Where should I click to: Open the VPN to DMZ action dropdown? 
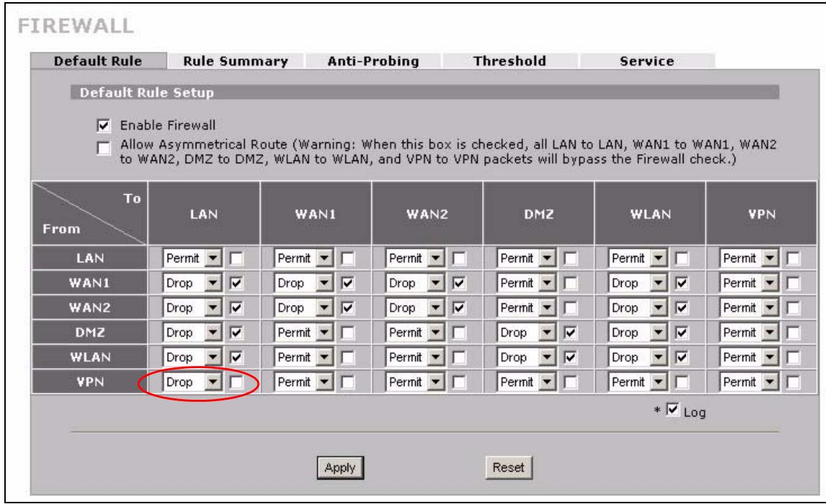click(x=526, y=382)
